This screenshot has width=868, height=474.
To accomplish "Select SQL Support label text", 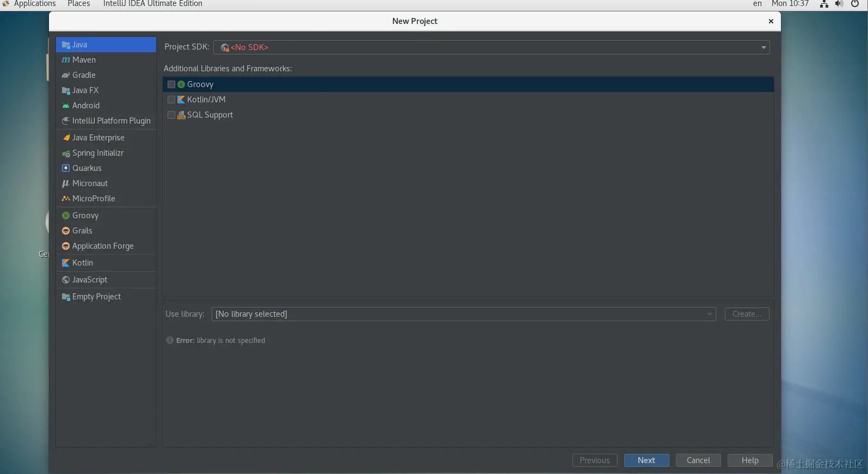I will (210, 115).
